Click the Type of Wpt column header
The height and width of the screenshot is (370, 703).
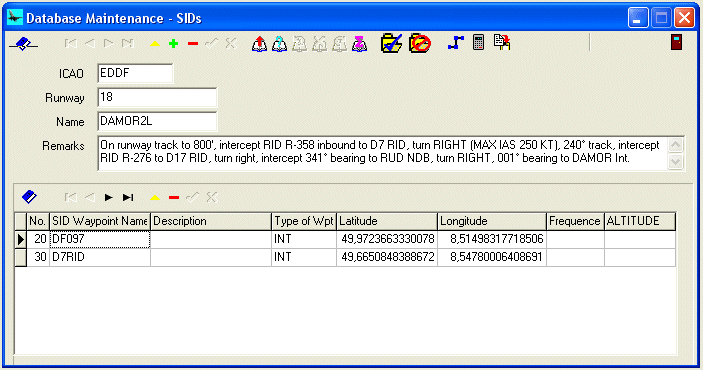click(x=304, y=221)
